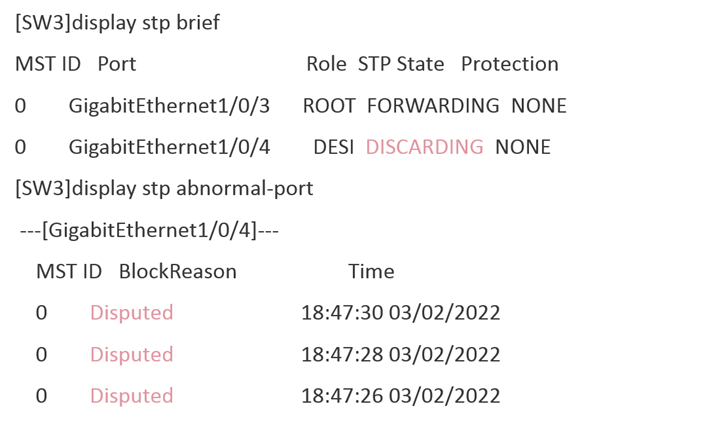The height and width of the screenshot is (423, 726).
Task: Click the Role column header
Action: pos(326,64)
